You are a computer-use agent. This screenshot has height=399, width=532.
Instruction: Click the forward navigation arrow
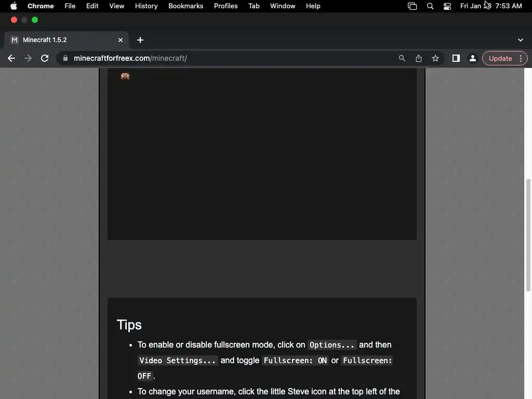pos(28,58)
